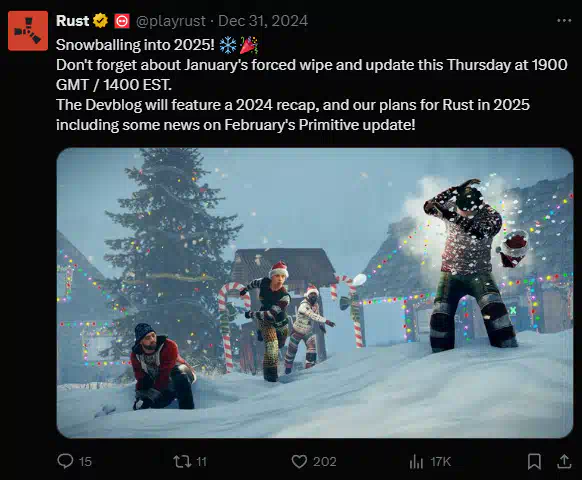Open the Dec 31, 2024 timestamp

point(263,21)
